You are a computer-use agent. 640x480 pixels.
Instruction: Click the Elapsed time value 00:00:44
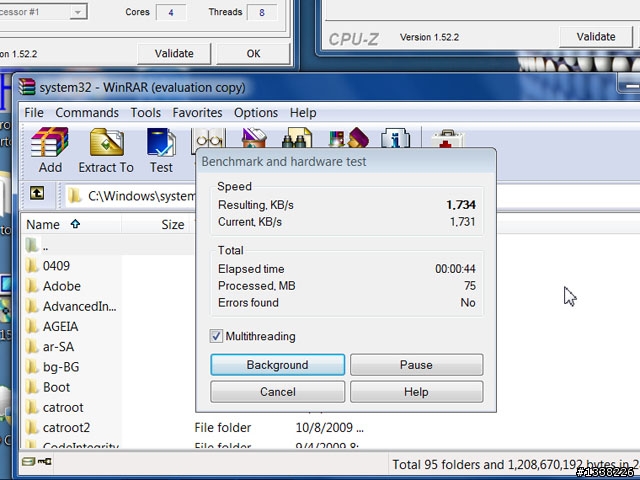(455, 269)
